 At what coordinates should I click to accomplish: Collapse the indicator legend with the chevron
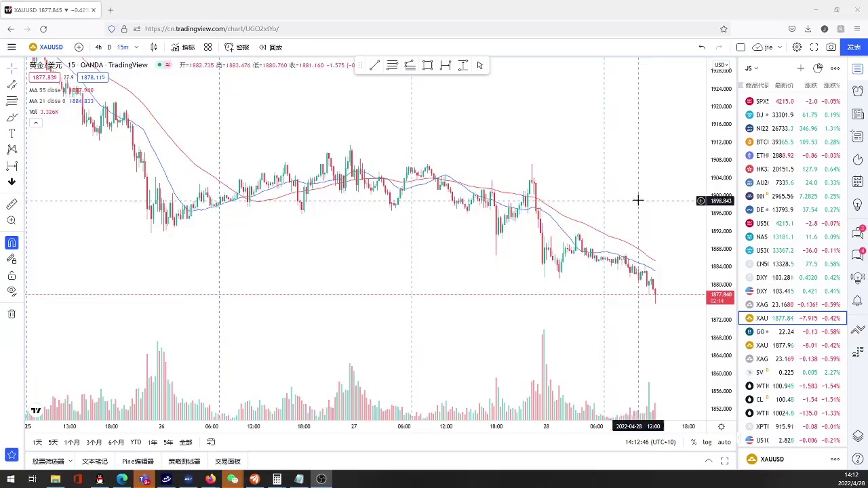[x=35, y=123]
